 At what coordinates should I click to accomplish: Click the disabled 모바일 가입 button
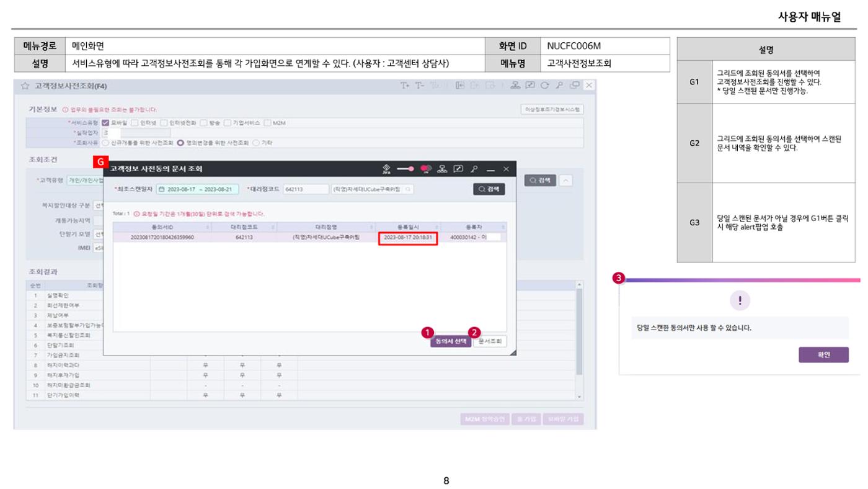(563, 419)
